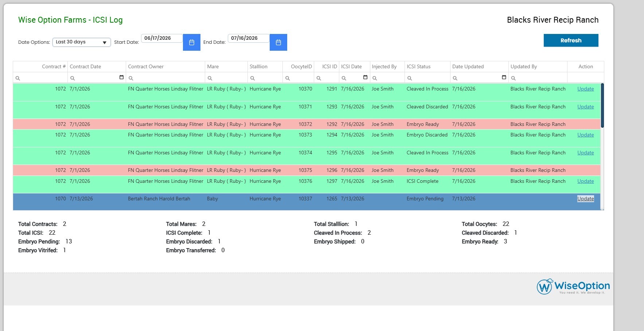Click the ICSI Status filter search icon
644x331 pixels.
pos(409,78)
